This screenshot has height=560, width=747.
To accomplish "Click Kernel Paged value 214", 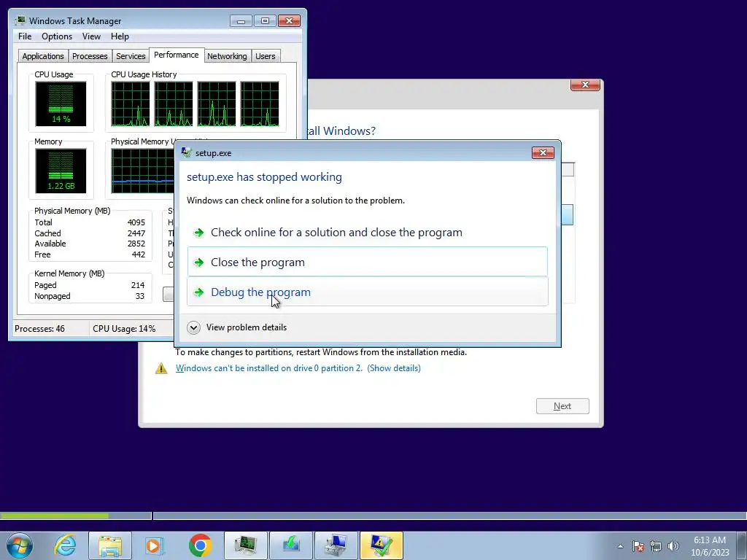I will click(x=138, y=285).
